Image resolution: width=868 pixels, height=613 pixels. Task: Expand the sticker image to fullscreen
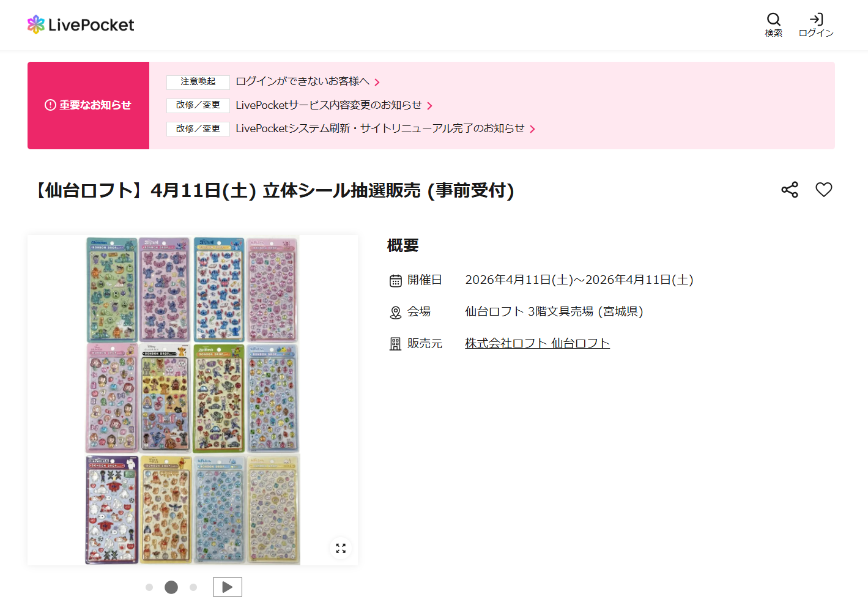pyautogui.click(x=341, y=548)
